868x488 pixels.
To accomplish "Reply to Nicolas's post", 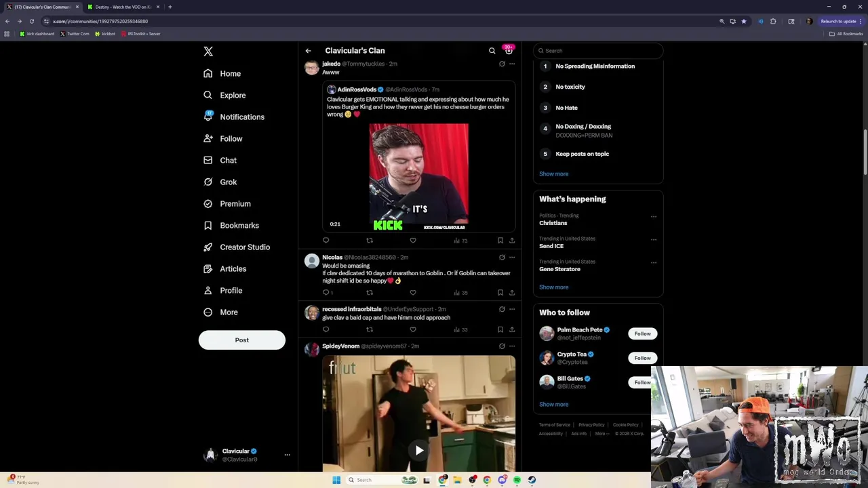I will 328,293.
